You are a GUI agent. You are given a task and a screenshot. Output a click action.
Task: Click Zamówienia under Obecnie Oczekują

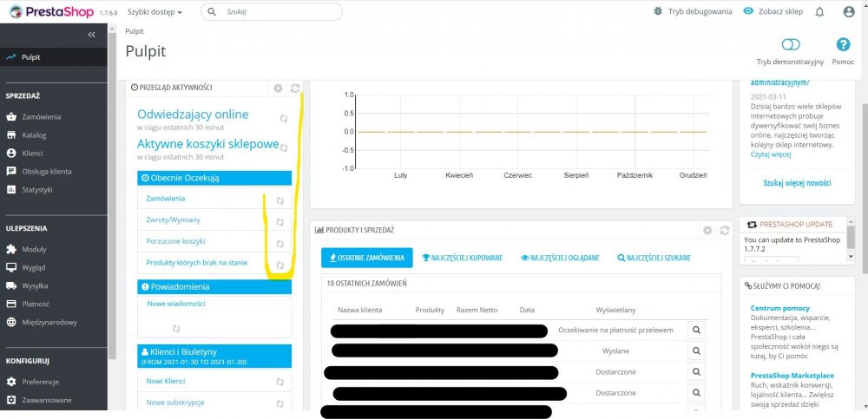click(x=166, y=198)
